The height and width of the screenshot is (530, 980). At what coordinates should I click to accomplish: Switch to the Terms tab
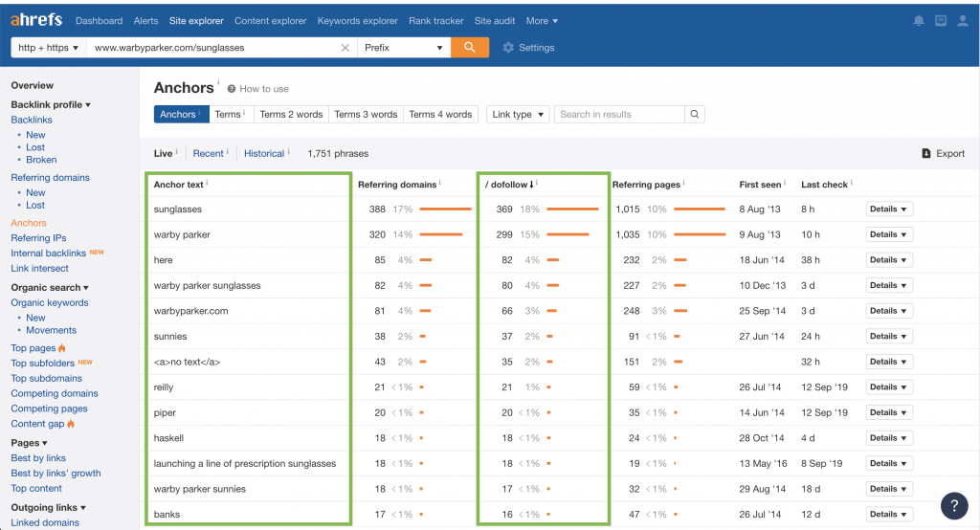coord(232,115)
